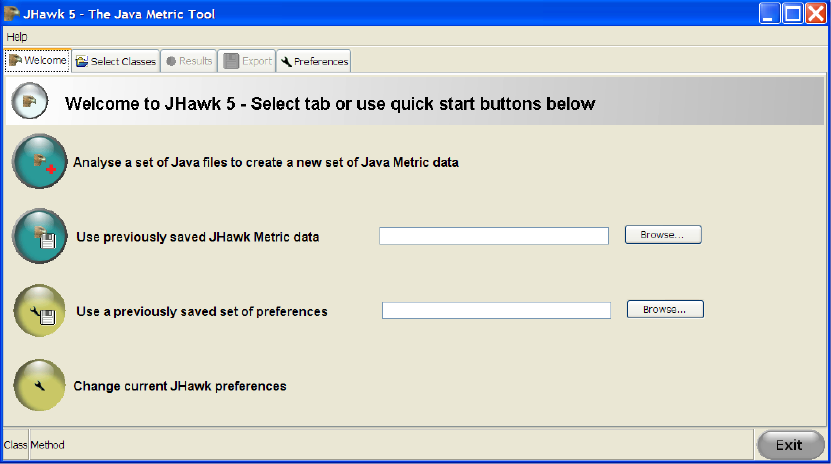The image size is (831, 464).
Task: Switch to the Select Classes tab
Action: (116, 61)
